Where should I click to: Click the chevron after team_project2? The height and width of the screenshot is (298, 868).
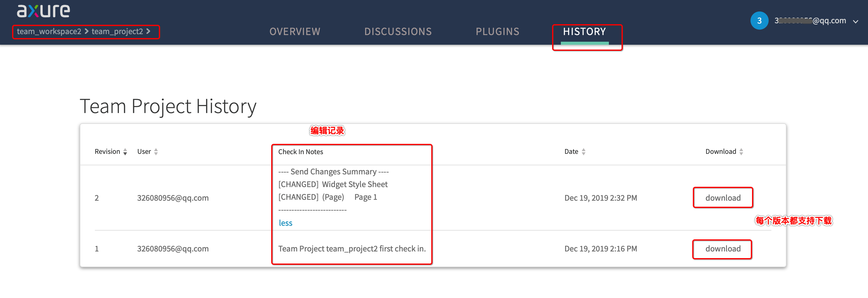click(x=148, y=31)
